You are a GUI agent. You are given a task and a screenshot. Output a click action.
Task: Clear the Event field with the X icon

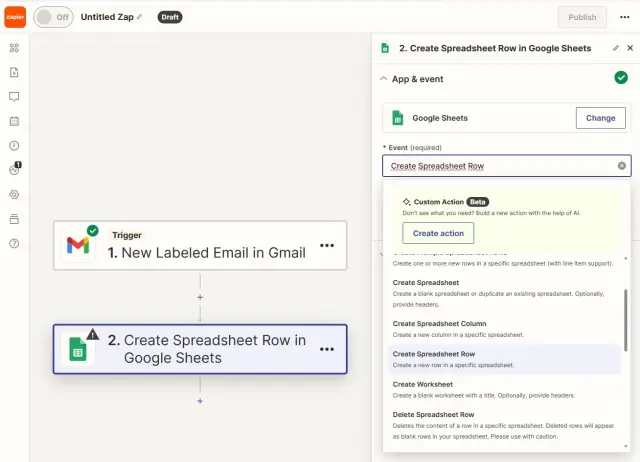(621, 166)
